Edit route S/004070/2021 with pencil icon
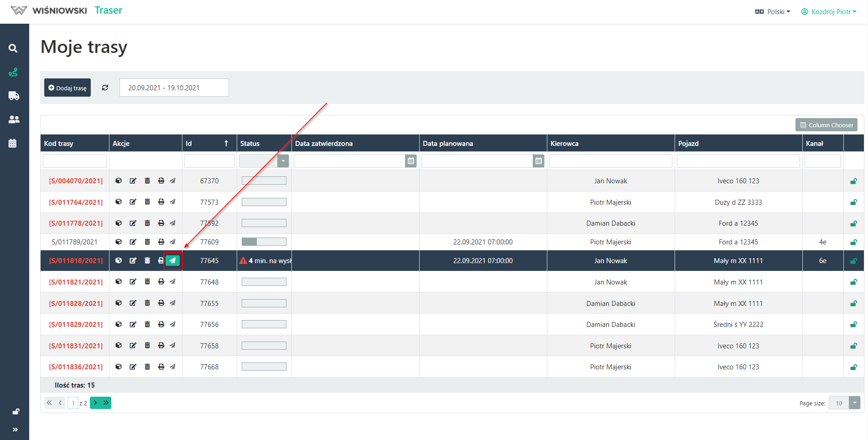Image resolution: width=868 pixels, height=440 pixels. [x=133, y=181]
